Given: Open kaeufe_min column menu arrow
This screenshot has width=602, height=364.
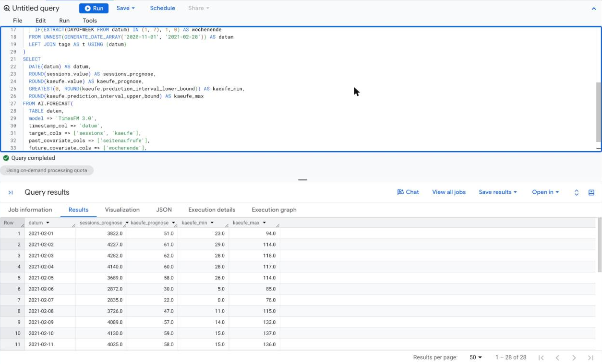Looking at the screenshot, I should coord(212,223).
